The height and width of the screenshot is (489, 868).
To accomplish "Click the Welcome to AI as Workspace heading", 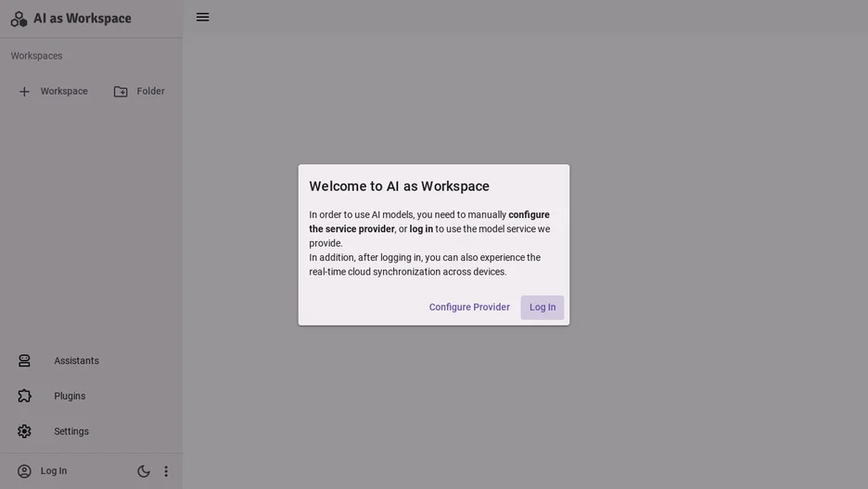I will pyautogui.click(x=399, y=187).
